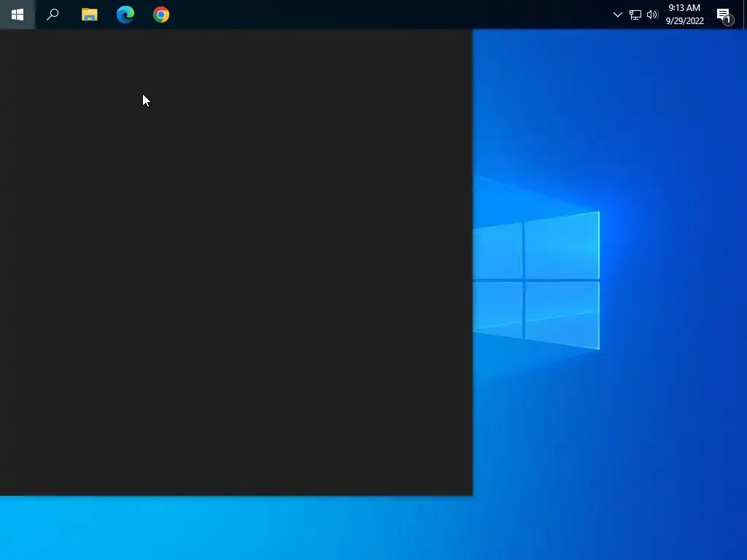Open the Action Center notifications icon

tap(724, 16)
